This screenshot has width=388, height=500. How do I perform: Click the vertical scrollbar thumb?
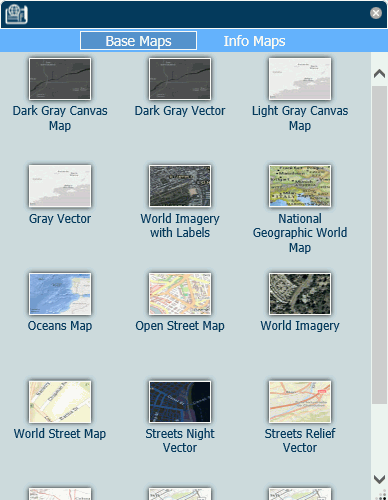[x=379, y=245]
